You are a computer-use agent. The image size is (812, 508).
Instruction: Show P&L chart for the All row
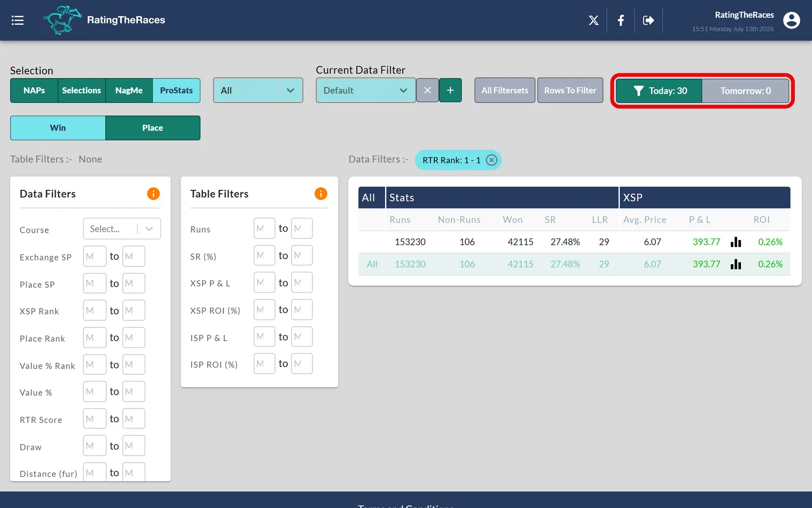(x=736, y=264)
